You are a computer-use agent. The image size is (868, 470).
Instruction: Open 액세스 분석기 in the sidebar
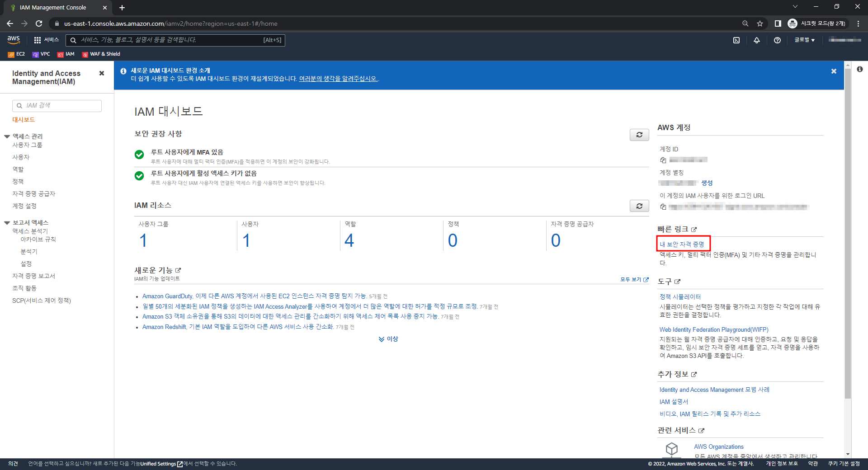[30, 231]
